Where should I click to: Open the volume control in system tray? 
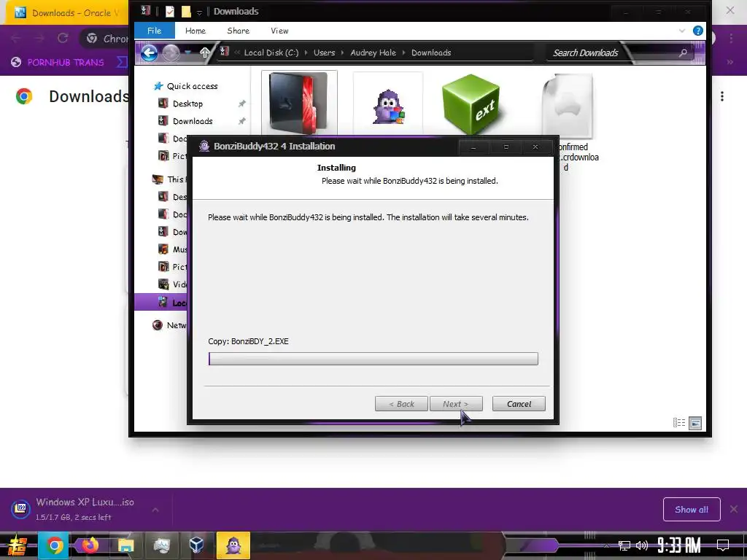[642, 545]
